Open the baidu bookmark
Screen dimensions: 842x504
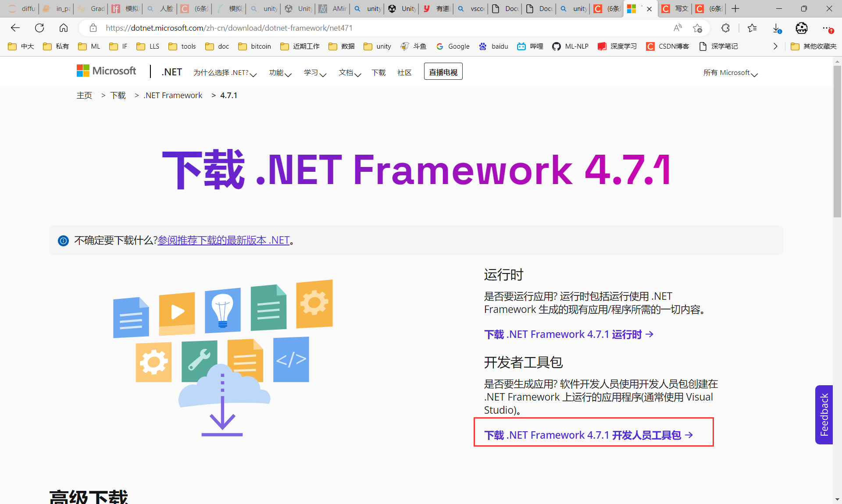click(x=493, y=46)
